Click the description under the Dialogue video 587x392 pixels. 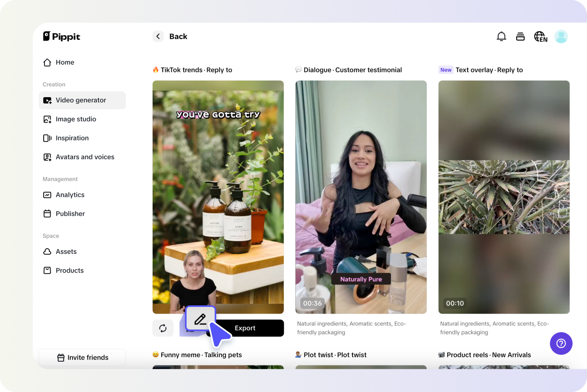(x=352, y=328)
